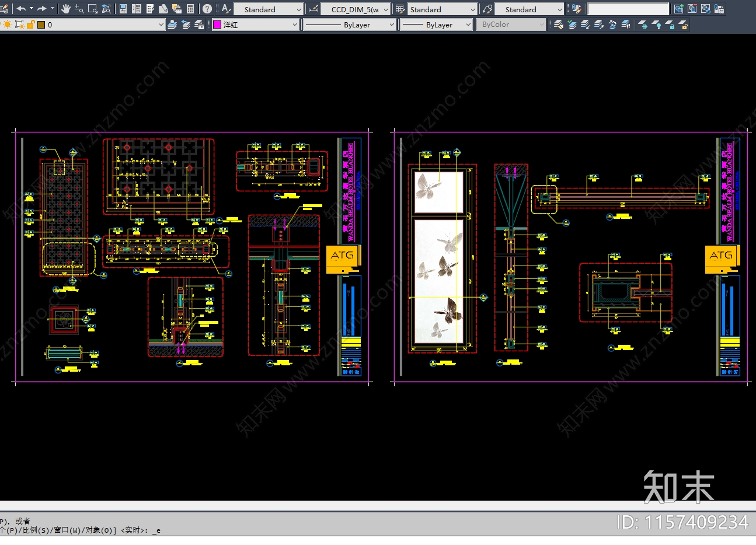Open the DesignCenter icon

click(137, 9)
